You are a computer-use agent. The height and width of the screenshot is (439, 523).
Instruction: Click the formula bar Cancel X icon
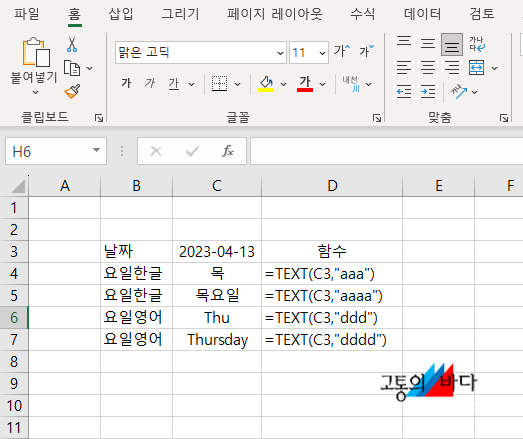[156, 151]
